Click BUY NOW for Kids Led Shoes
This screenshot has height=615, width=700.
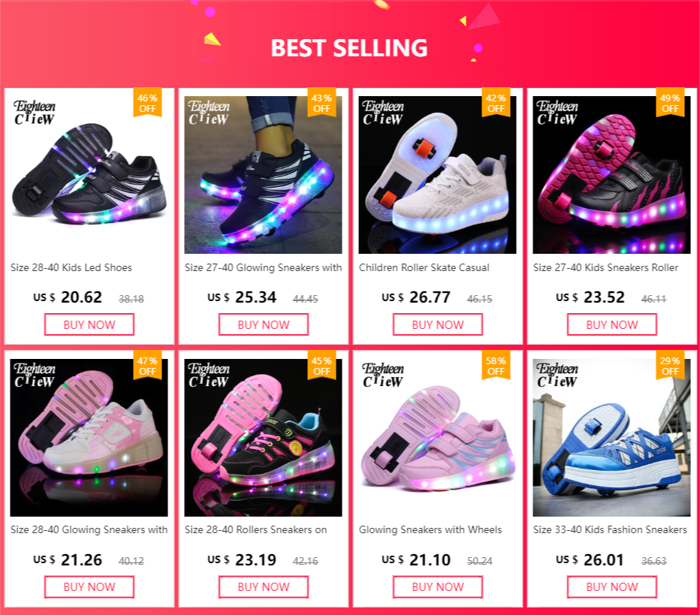89,324
